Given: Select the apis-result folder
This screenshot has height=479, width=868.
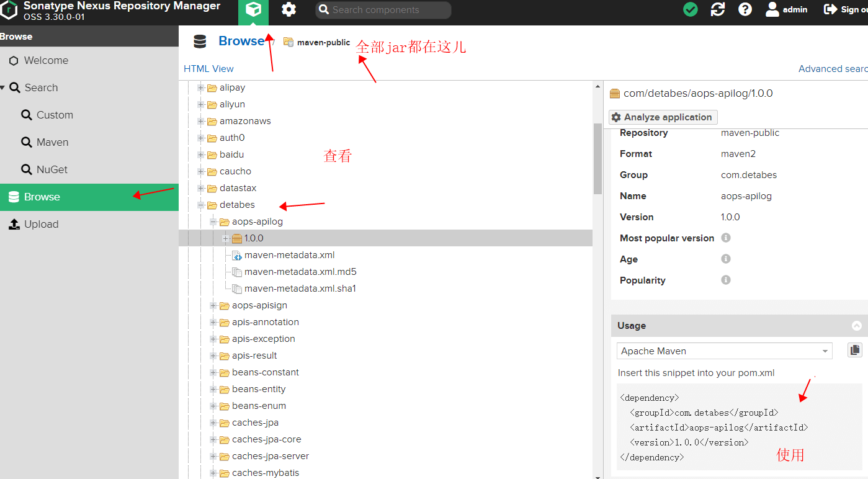Looking at the screenshot, I should (x=254, y=356).
